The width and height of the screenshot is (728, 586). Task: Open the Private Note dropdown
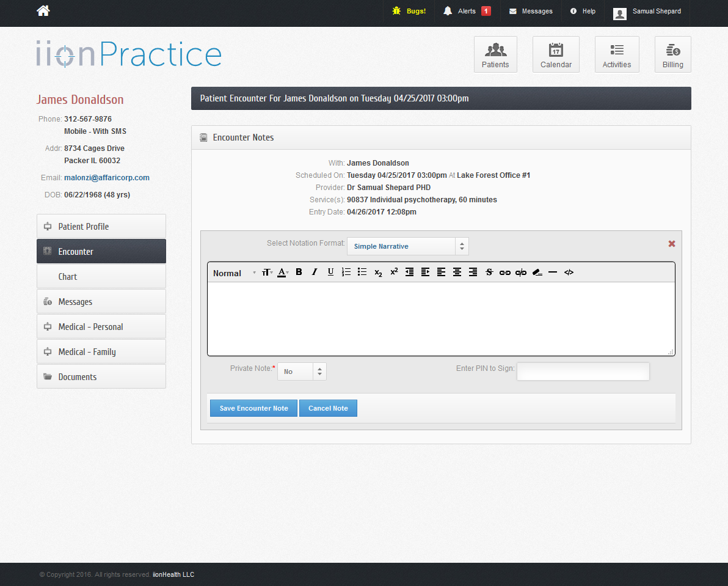click(302, 372)
